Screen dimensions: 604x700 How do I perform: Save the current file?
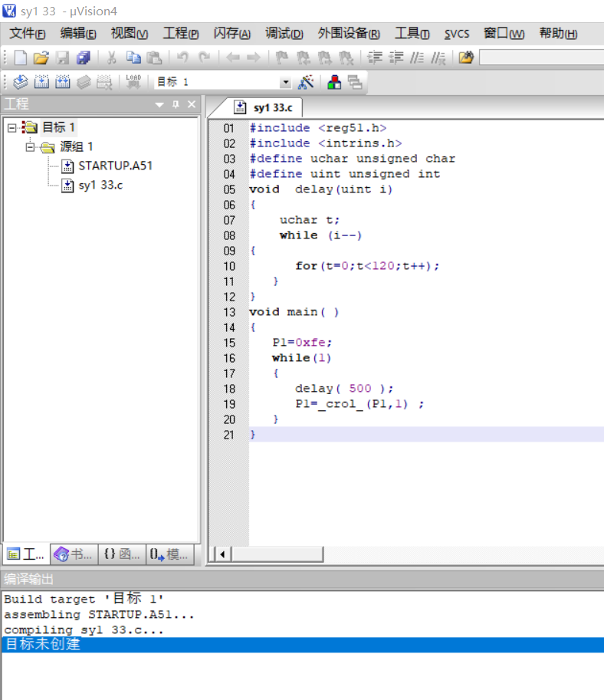click(63, 58)
